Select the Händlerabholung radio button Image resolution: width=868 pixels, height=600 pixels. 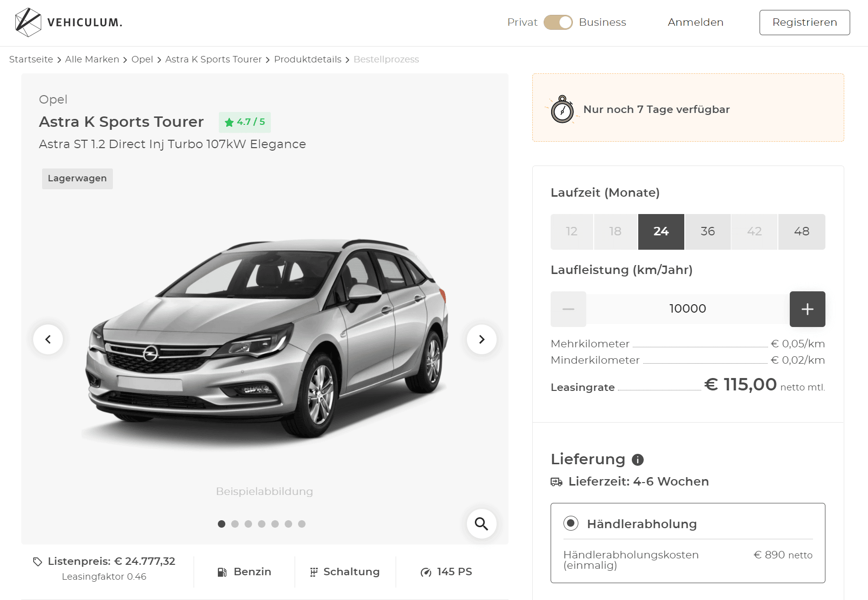571,523
